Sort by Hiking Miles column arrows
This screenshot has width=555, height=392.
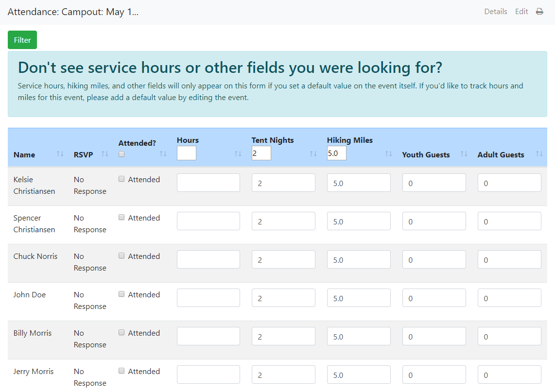coord(389,154)
